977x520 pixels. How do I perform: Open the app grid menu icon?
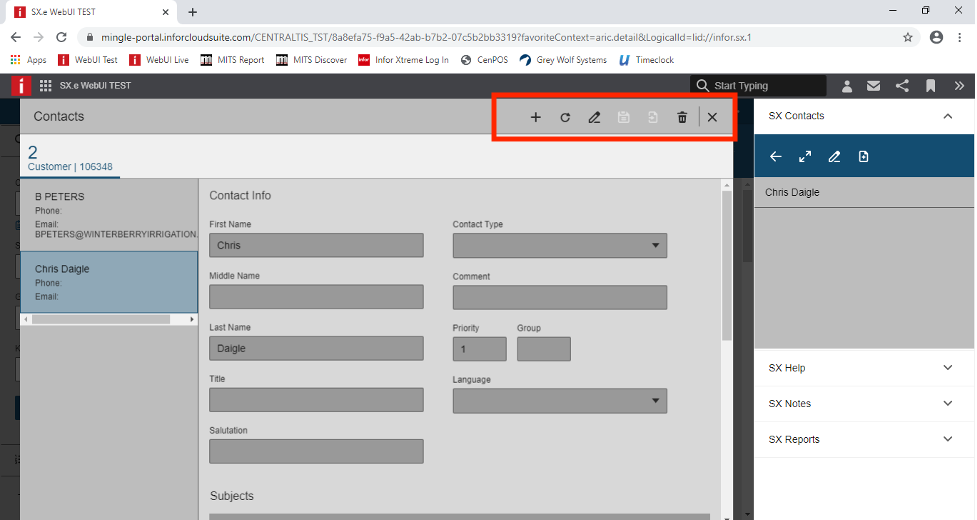(x=45, y=86)
